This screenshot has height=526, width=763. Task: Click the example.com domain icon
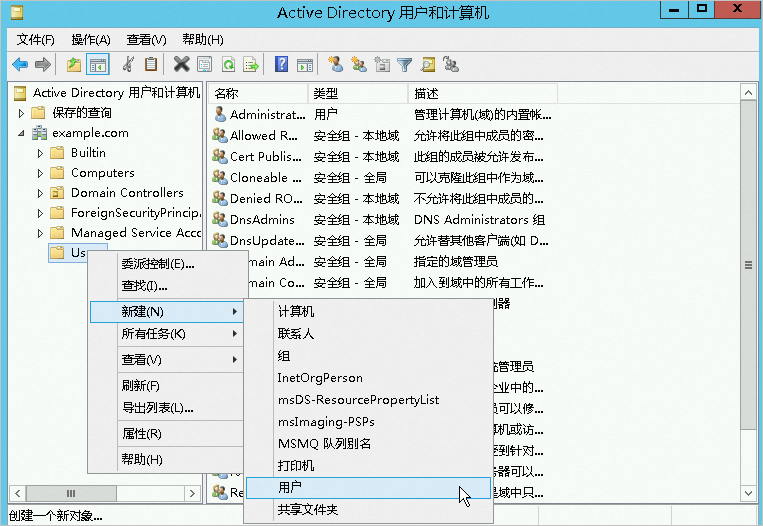click(39, 133)
